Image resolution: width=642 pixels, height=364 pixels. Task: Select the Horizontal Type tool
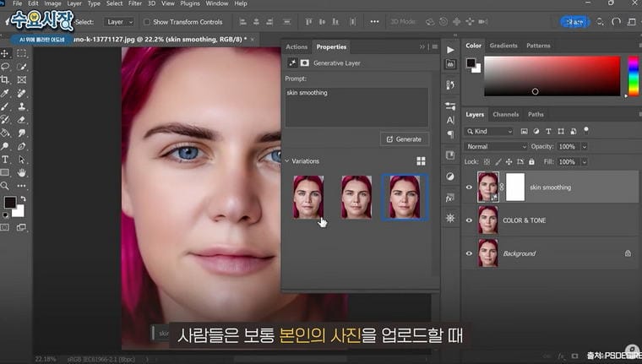(5, 160)
